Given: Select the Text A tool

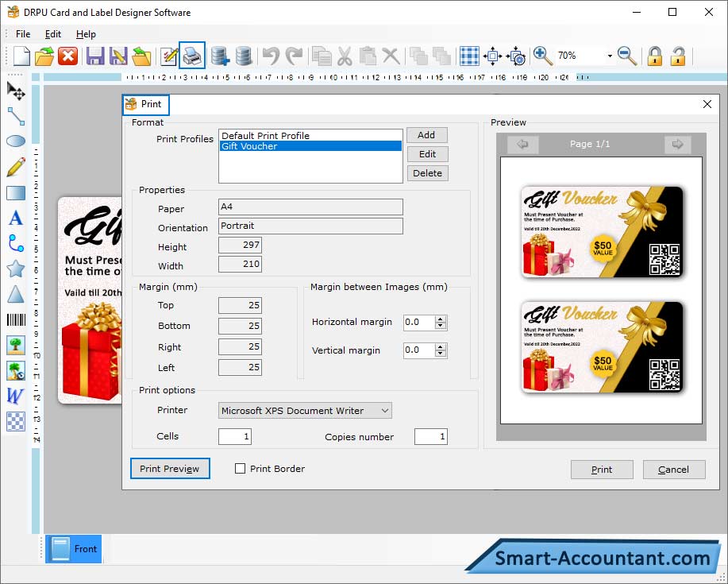Looking at the screenshot, I should 16,218.
